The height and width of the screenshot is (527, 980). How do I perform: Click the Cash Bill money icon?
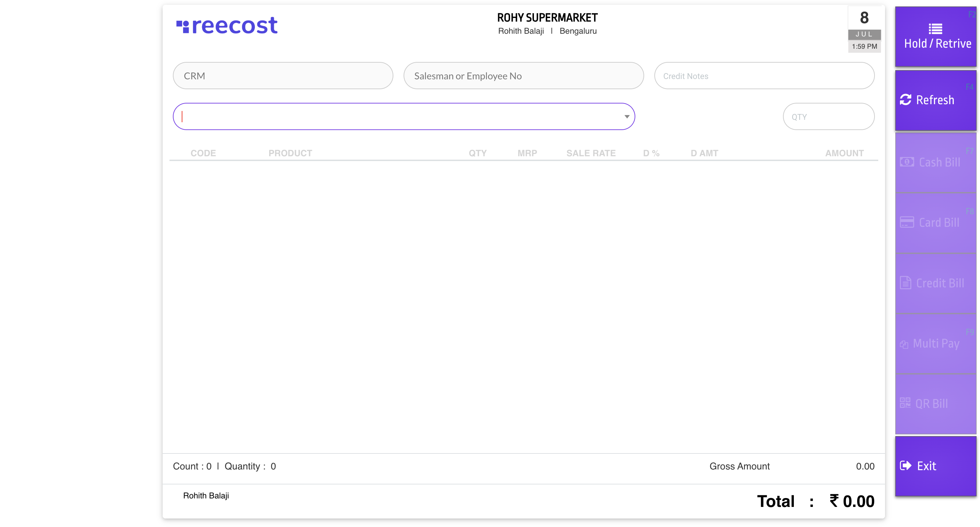907,162
